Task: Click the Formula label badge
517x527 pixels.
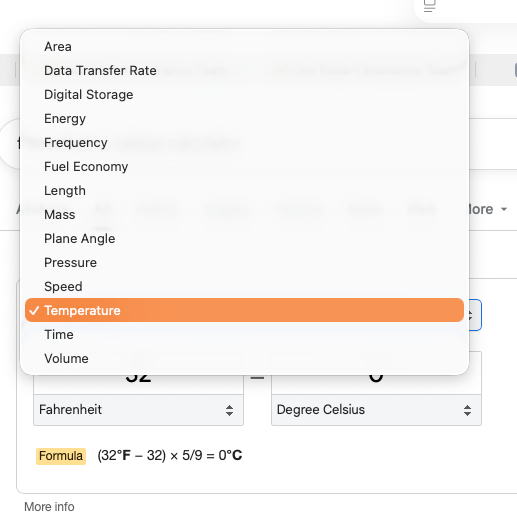Action: point(61,456)
